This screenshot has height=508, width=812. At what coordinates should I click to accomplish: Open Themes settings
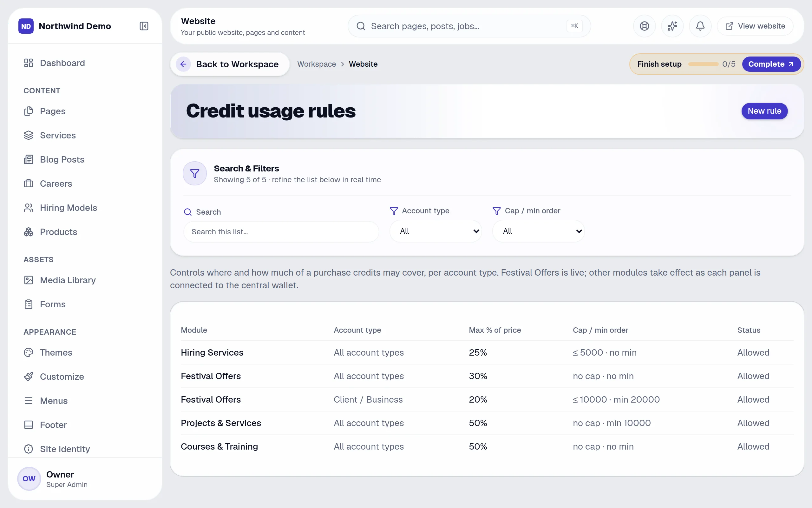tap(85, 352)
